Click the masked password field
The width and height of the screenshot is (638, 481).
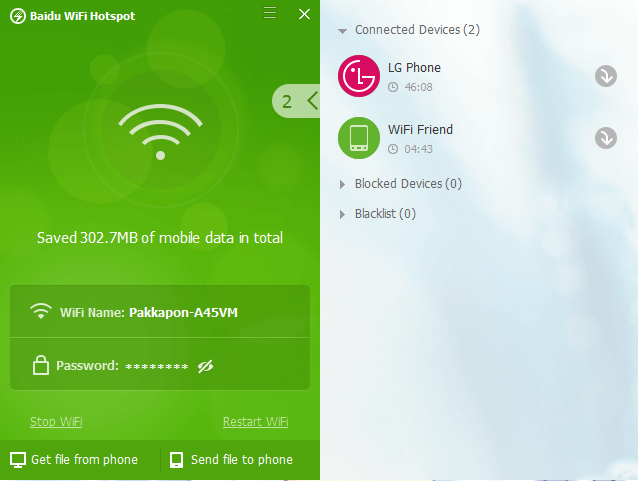(x=157, y=367)
